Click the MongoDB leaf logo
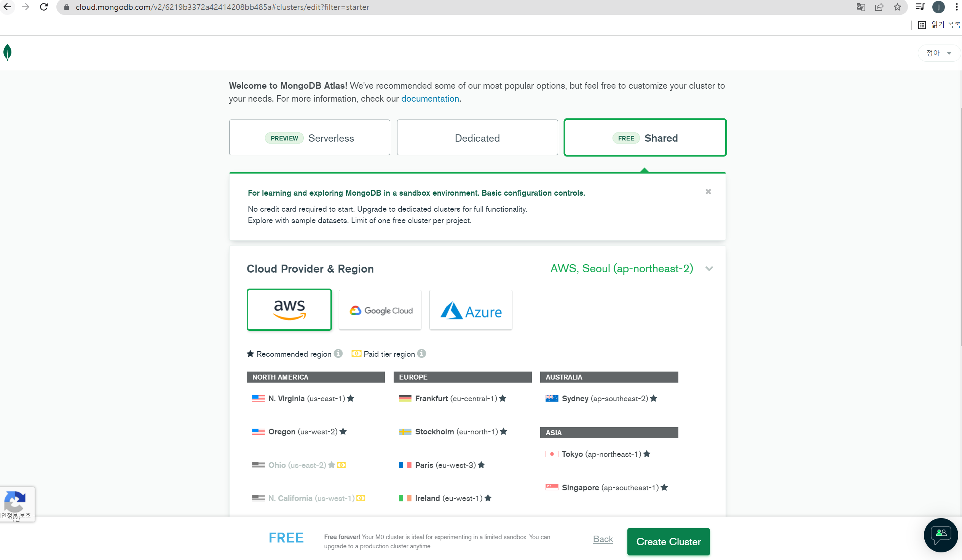Viewport: 962px width, 560px height. click(7, 52)
